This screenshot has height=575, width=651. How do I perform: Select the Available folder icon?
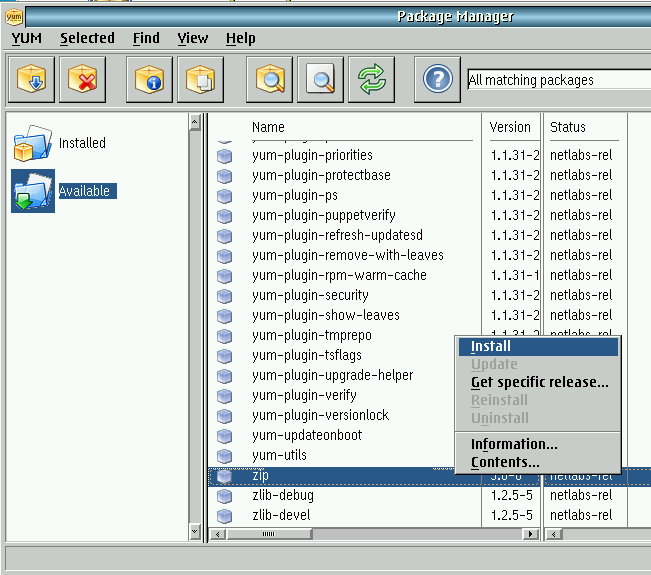point(33,191)
